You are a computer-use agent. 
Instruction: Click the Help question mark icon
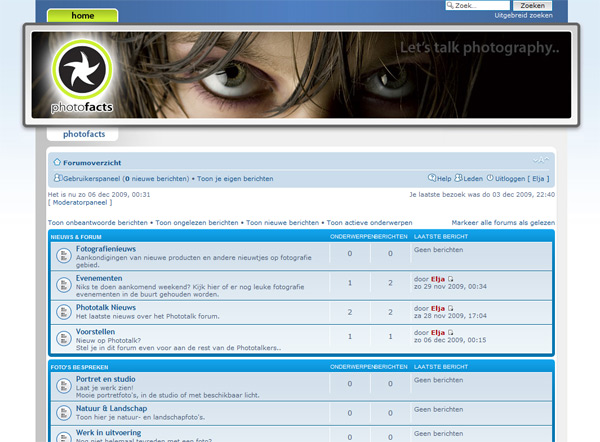point(432,178)
